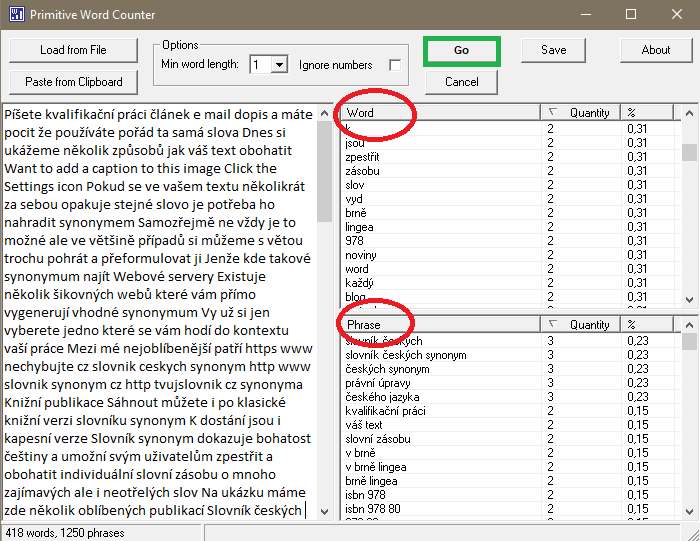Toggle the Ignore numbers checkbox
Screen dimensions: 700x541
(x=395, y=65)
